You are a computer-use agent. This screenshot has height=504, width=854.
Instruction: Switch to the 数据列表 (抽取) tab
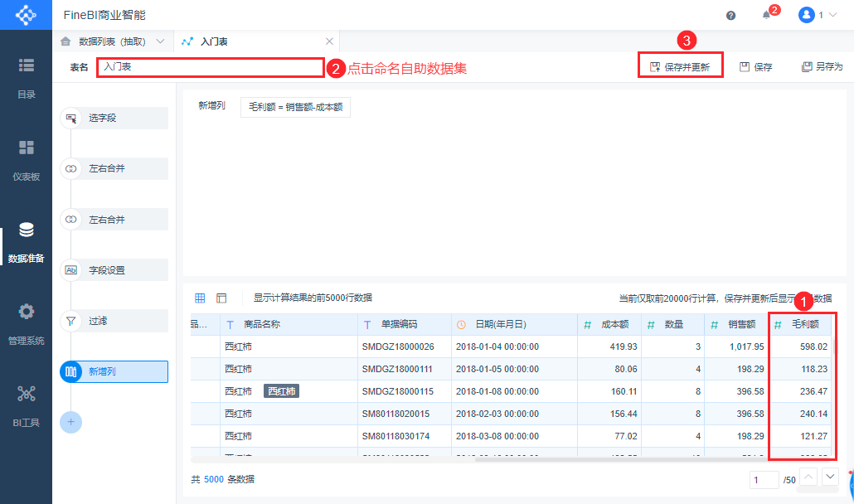pos(112,41)
